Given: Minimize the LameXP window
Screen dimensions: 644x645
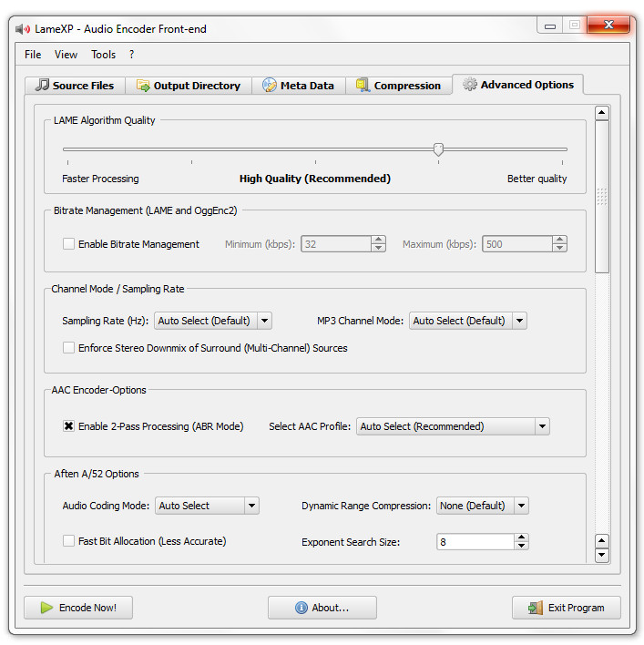Looking at the screenshot, I should click(550, 26).
